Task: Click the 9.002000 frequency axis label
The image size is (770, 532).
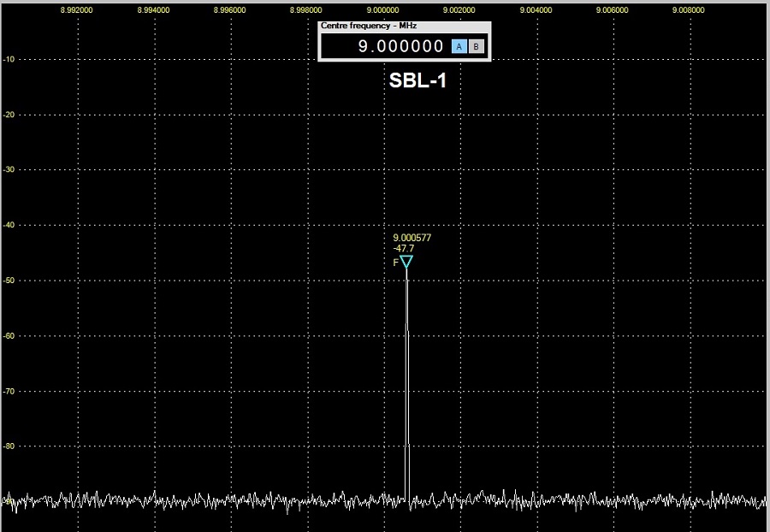Action: 460,10
